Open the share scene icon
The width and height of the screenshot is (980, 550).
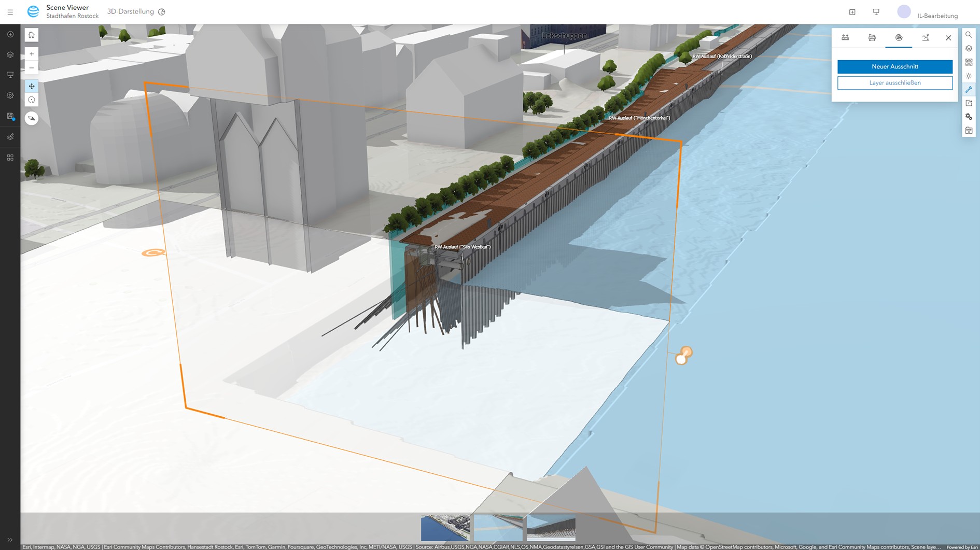969,103
